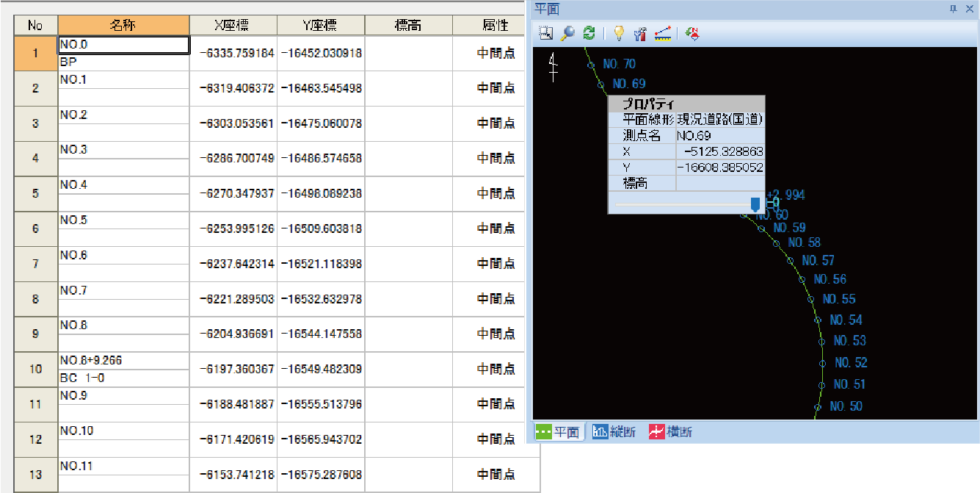Select row number 10 header
980x493 pixels.
tap(35, 369)
